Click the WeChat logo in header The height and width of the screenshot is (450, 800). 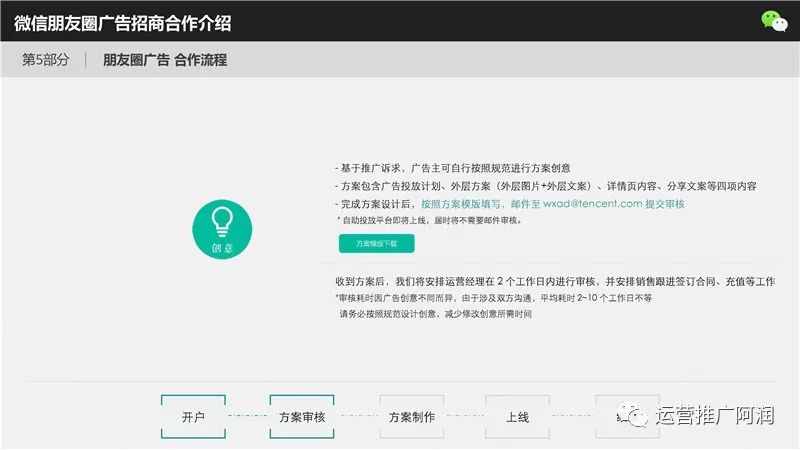click(774, 21)
